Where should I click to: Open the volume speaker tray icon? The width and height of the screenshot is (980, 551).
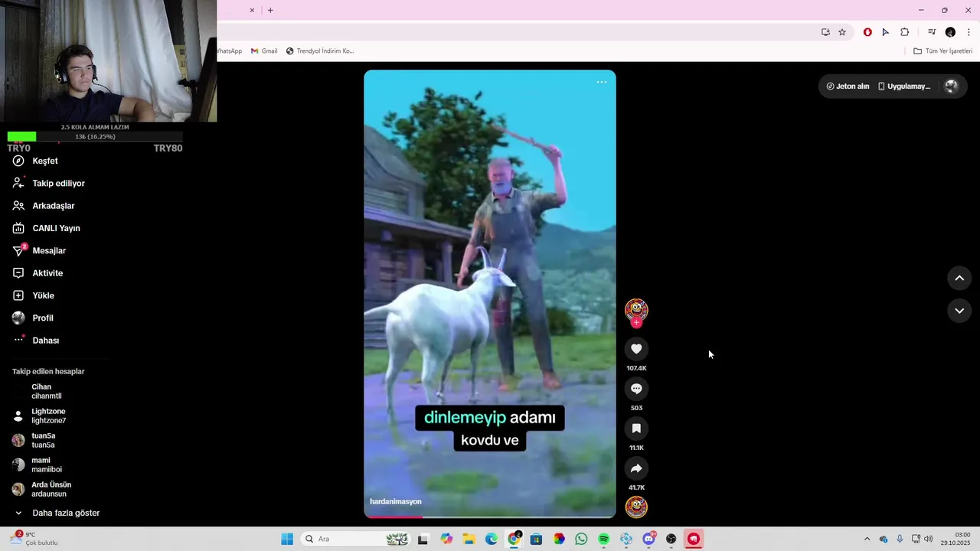929,539
